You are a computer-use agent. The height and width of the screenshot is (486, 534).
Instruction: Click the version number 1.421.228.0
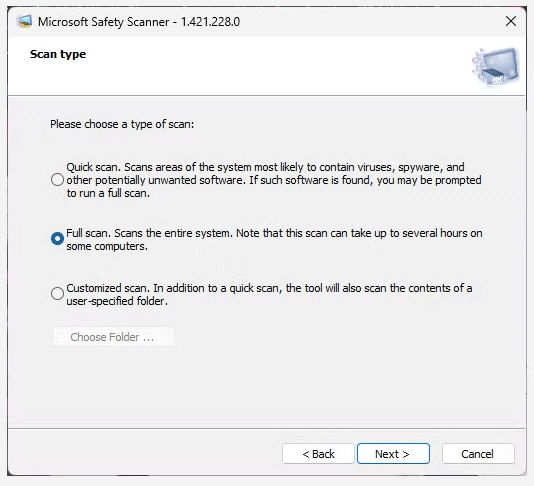210,22
